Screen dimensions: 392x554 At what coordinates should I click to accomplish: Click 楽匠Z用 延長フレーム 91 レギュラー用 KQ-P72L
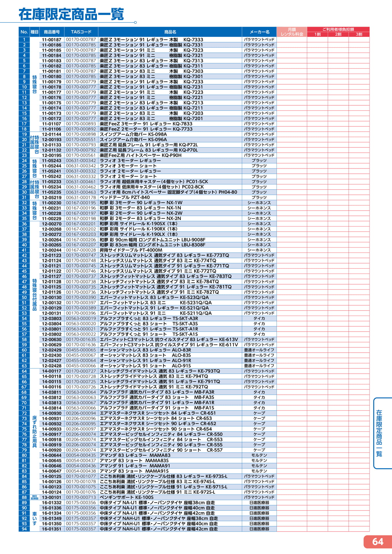[149, 145]
